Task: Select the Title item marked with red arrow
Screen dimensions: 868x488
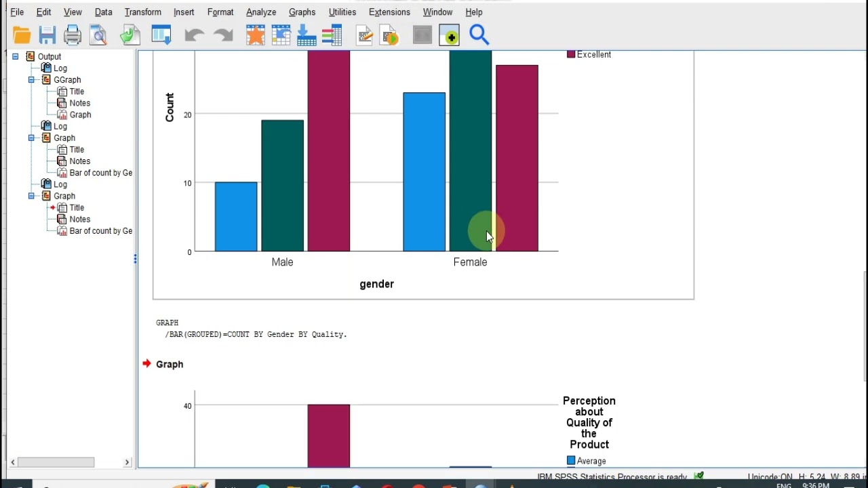Action: click(x=77, y=207)
